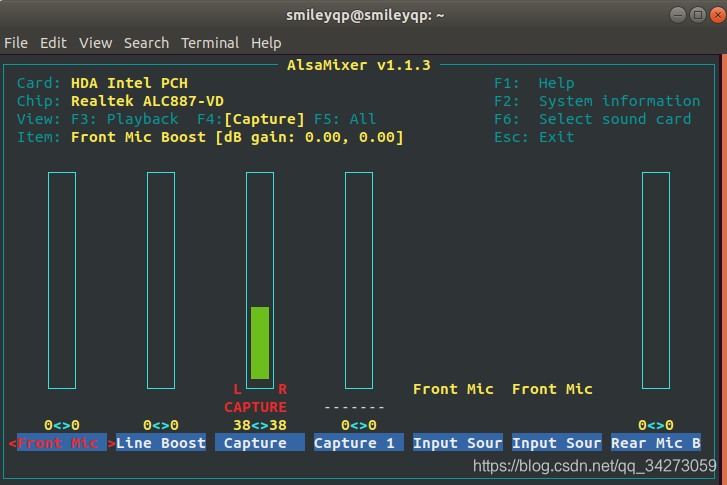727x485 pixels.
Task: Select the Capture 1 channel label
Action: [359, 443]
